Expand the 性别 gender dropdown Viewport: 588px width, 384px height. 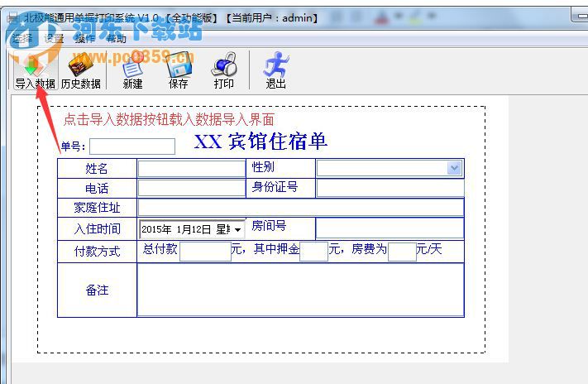[x=454, y=168]
